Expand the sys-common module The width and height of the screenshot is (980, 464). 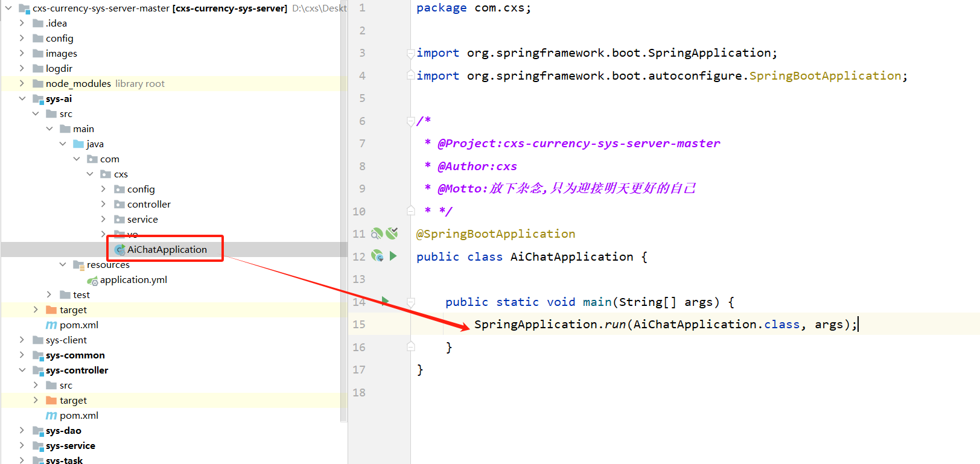pos(22,355)
